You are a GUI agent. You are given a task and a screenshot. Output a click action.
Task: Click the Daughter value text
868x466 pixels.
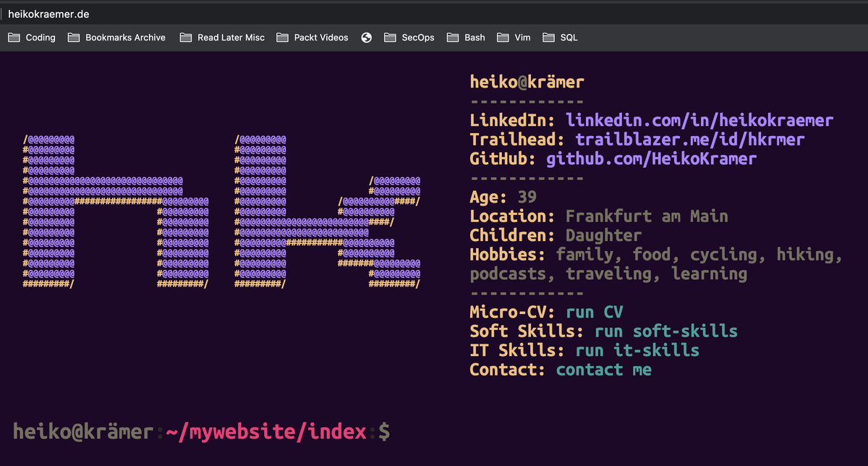click(x=604, y=236)
